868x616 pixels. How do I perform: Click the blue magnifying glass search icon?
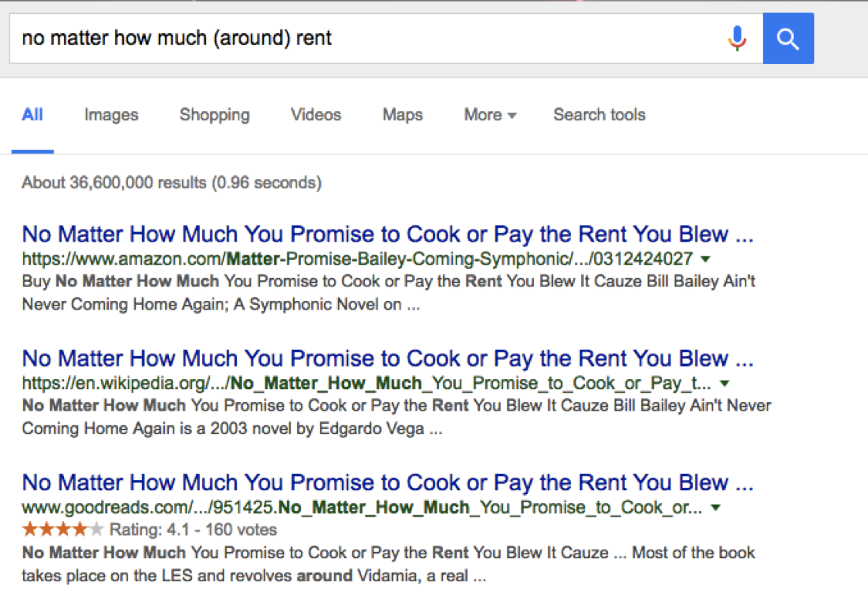point(789,38)
